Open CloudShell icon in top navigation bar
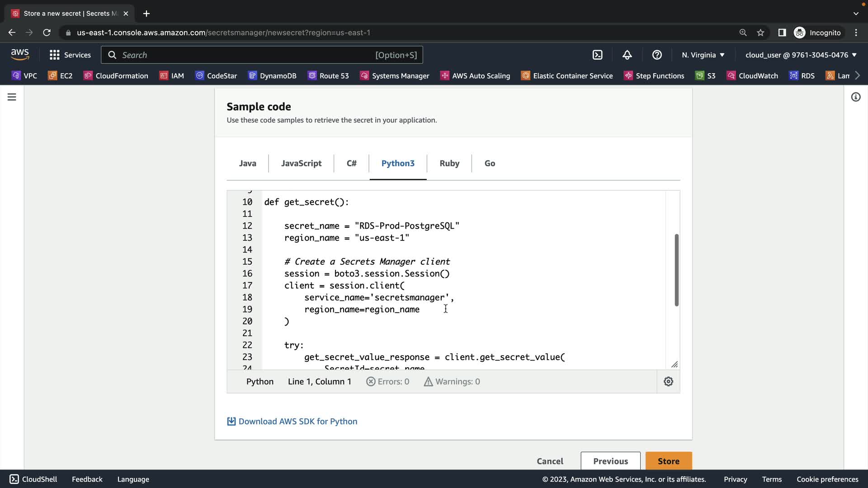868x488 pixels. (597, 55)
